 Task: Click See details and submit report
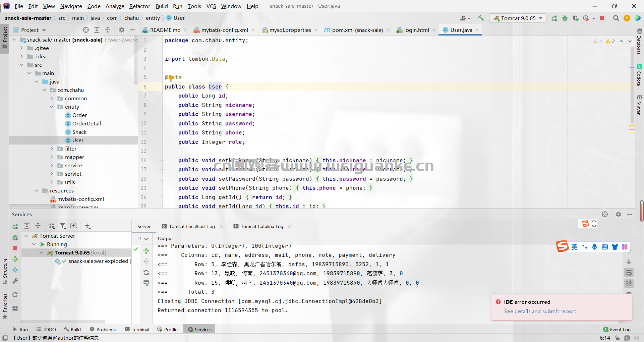click(x=540, y=311)
